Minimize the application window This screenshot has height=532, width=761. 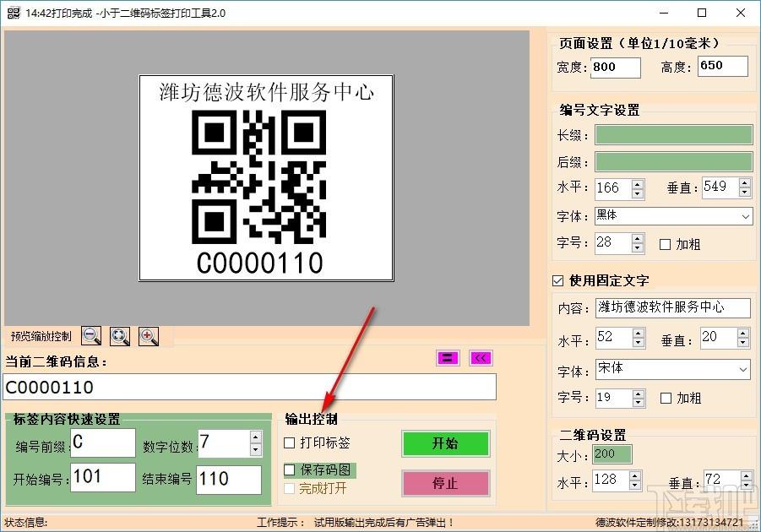point(664,14)
